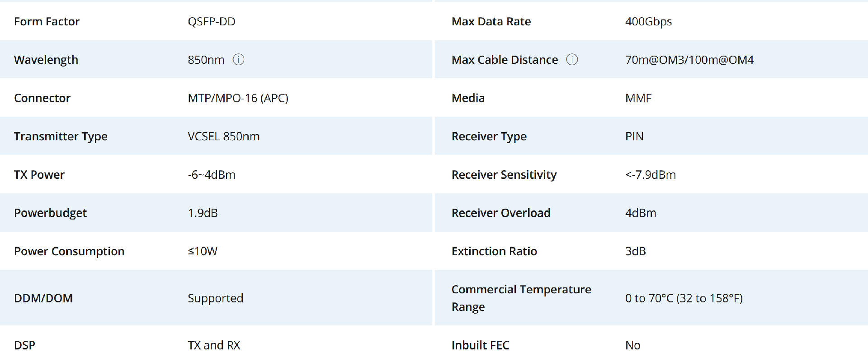Click the DDM/DOM Supported value
This screenshot has height=363, width=868.
pyautogui.click(x=216, y=298)
